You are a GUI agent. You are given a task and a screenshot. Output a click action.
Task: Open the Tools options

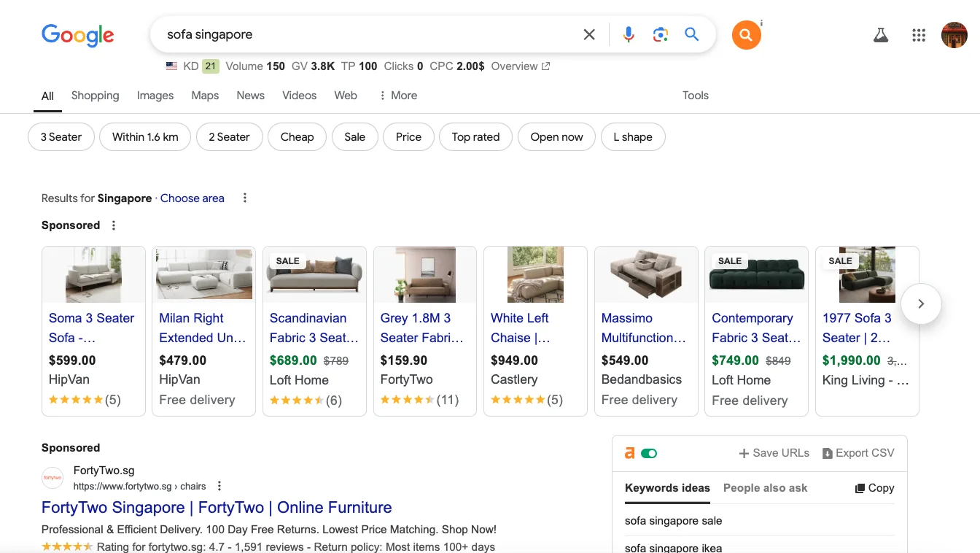pos(695,96)
